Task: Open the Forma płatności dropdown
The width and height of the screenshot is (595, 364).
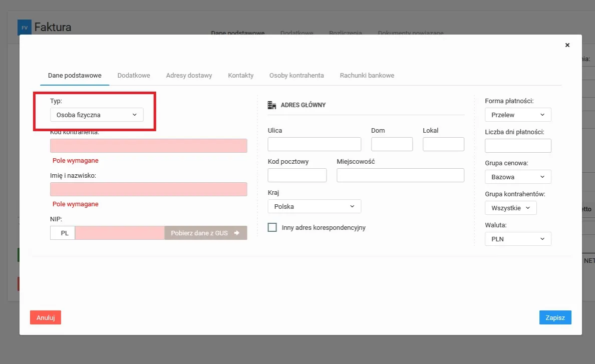Action: pyautogui.click(x=517, y=115)
